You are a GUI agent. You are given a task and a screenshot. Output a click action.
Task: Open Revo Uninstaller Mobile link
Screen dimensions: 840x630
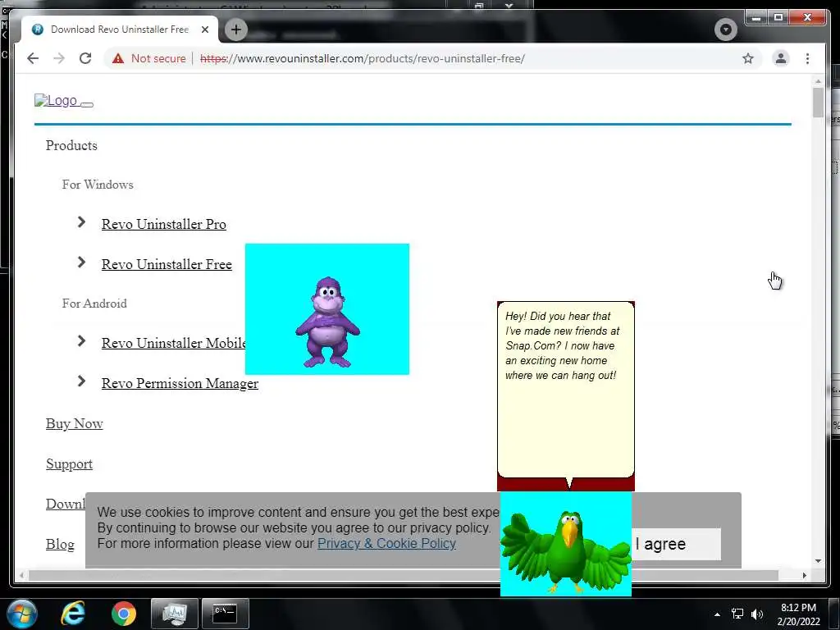[174, 343]
